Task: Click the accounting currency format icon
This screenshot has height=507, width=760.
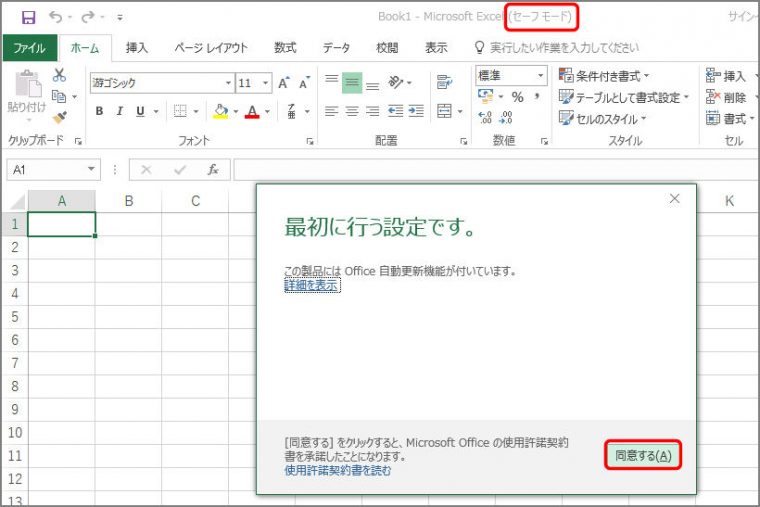Action: pyautogui.click(x=485, y=95)
